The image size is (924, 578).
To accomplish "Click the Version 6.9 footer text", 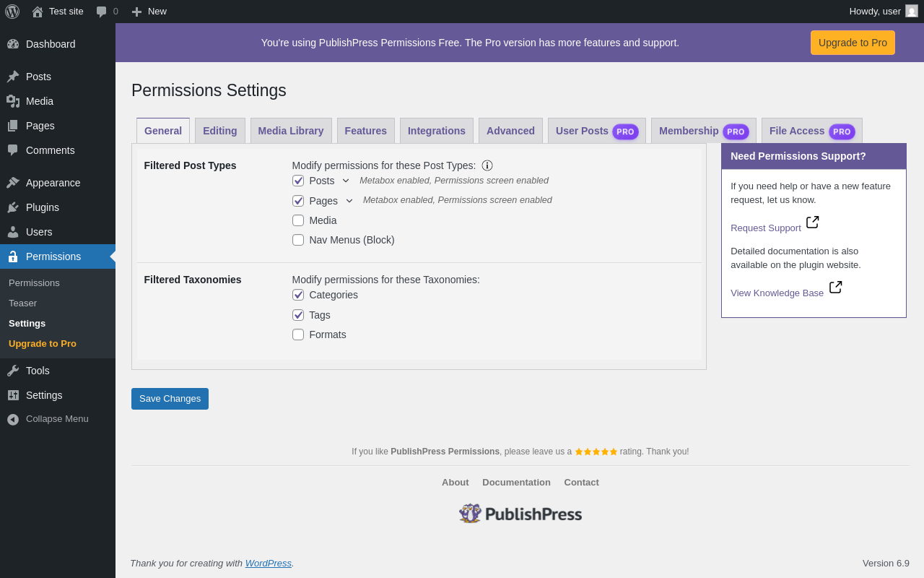I will coord(886,564).
